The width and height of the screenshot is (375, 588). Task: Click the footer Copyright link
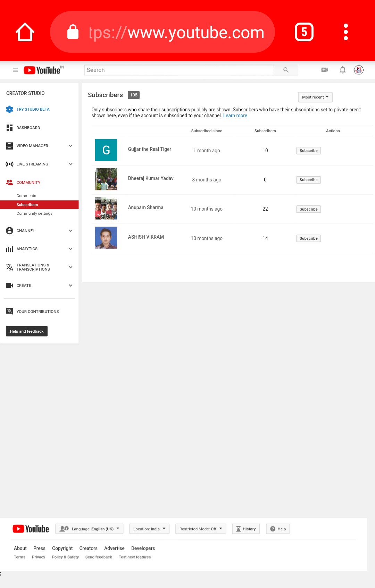coord(62,548)
